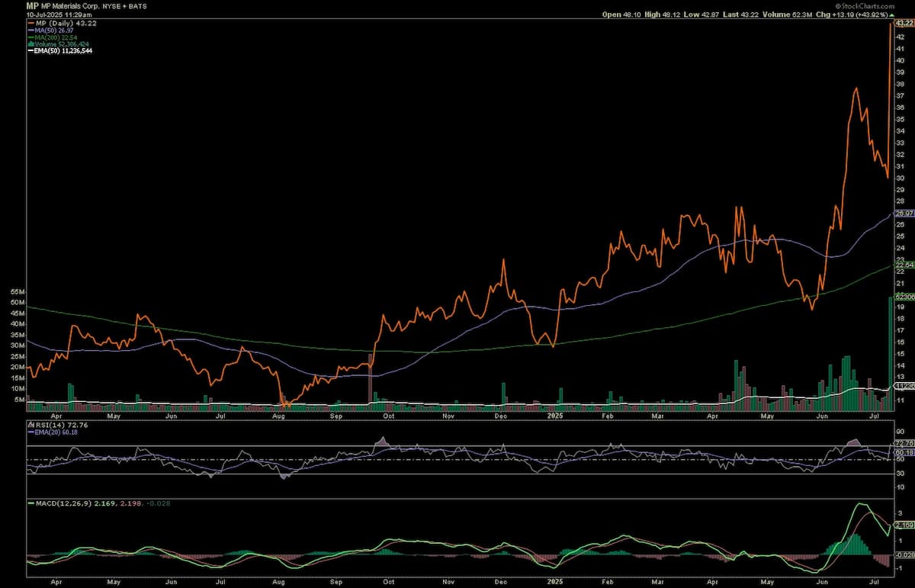
Task: Click the 2025 label under the volume bars
Action: [556, 416]
